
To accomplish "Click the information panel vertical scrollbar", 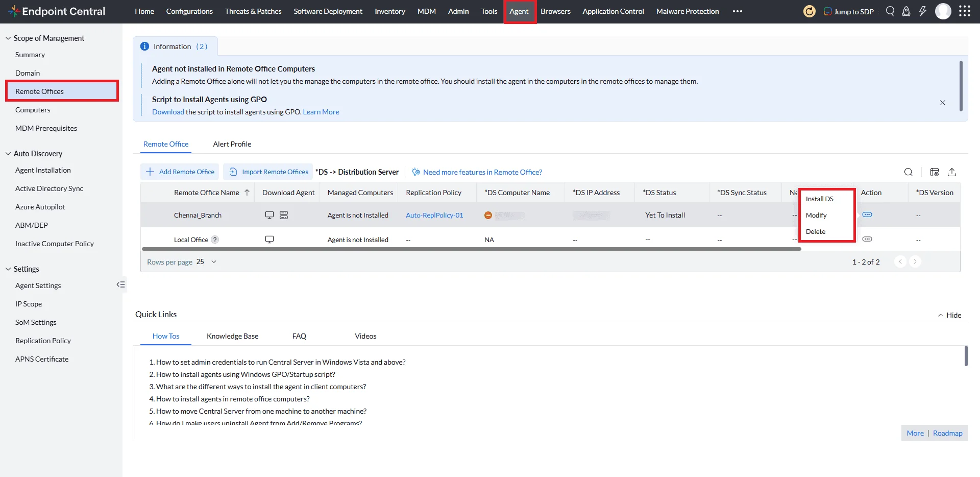I will pyautogui.click(x=961, y=86).
